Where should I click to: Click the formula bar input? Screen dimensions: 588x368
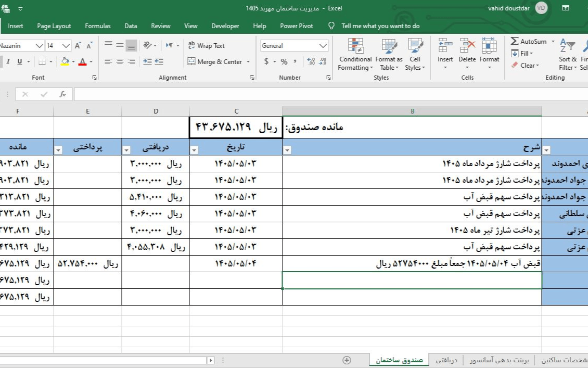(331, 94)
